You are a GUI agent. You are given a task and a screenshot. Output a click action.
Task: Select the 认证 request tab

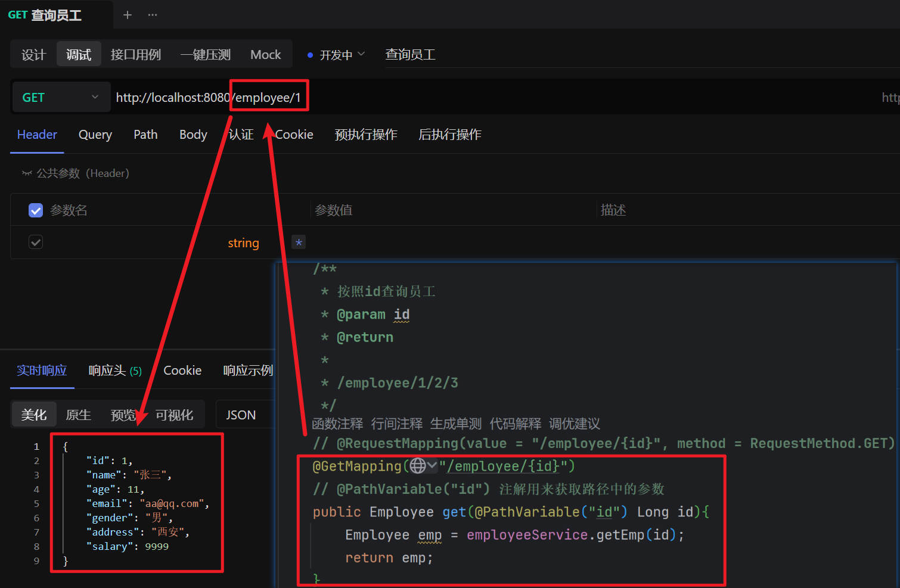click(241, 135)
